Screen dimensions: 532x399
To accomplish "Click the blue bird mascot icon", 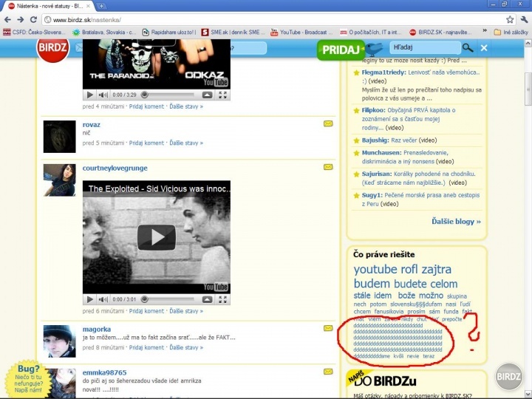I will tap(373, 50).
